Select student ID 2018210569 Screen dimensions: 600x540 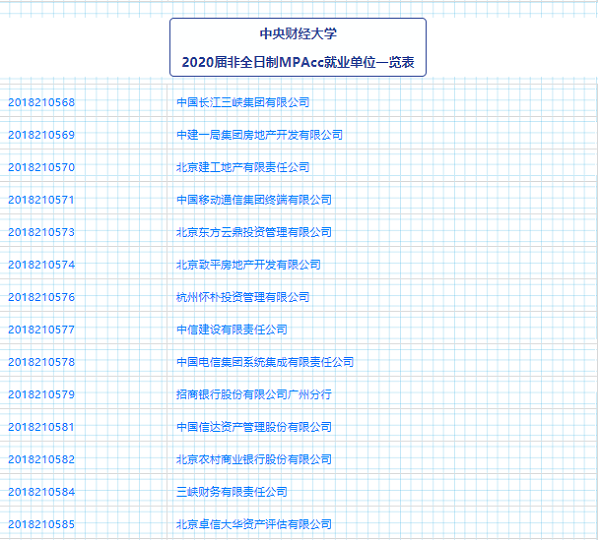(x=41, y=135)
